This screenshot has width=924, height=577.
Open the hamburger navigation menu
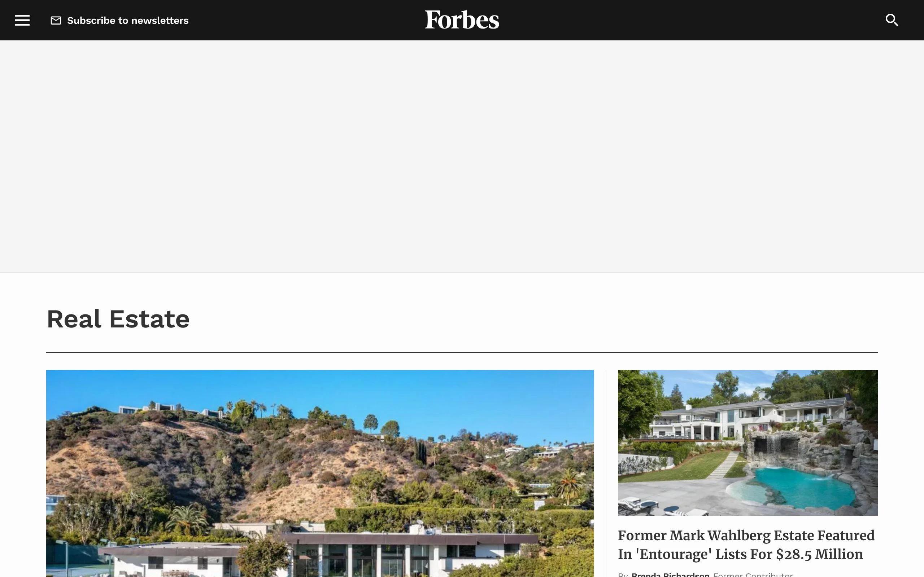pyautogui.click(x=22, y=20)
